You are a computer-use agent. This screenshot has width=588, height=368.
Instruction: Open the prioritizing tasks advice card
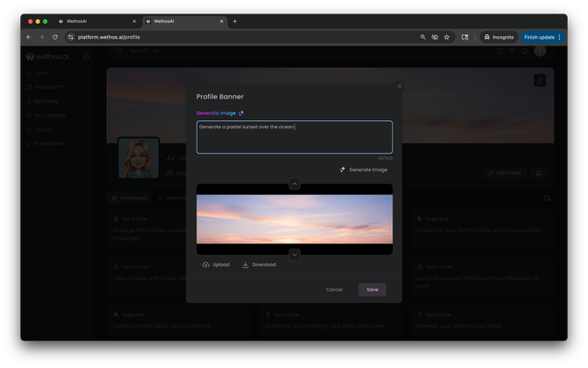pyautogui.click(x=330, y=321)
